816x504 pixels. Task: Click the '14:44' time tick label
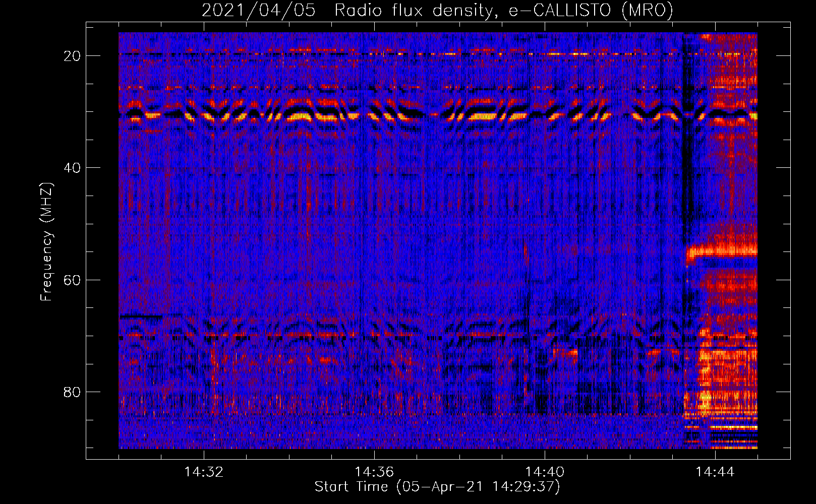(x=715, y=472)
